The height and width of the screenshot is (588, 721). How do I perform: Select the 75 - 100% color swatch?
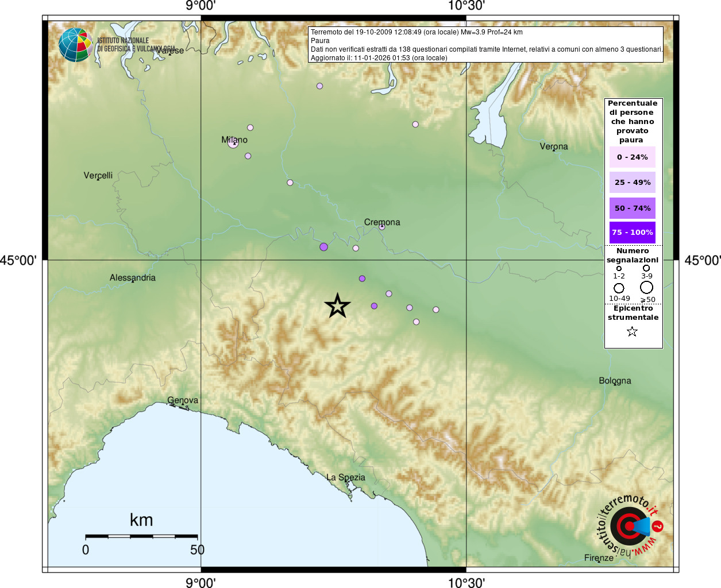coord(632,233)
